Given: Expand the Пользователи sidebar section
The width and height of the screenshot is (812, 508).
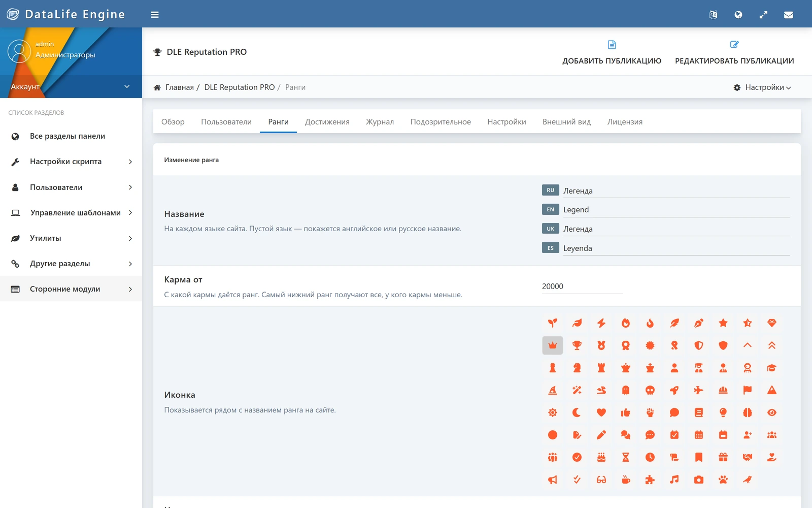Looking at the screenshot, I should [x=71, y=187].
